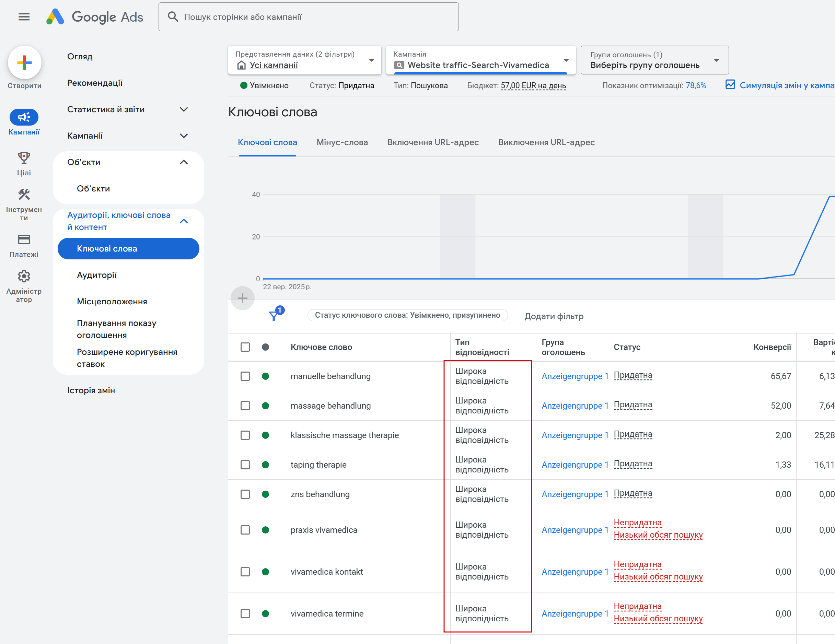Open the Payments card icon
This screenshot has width=835, height=644.
coord(24,239)
